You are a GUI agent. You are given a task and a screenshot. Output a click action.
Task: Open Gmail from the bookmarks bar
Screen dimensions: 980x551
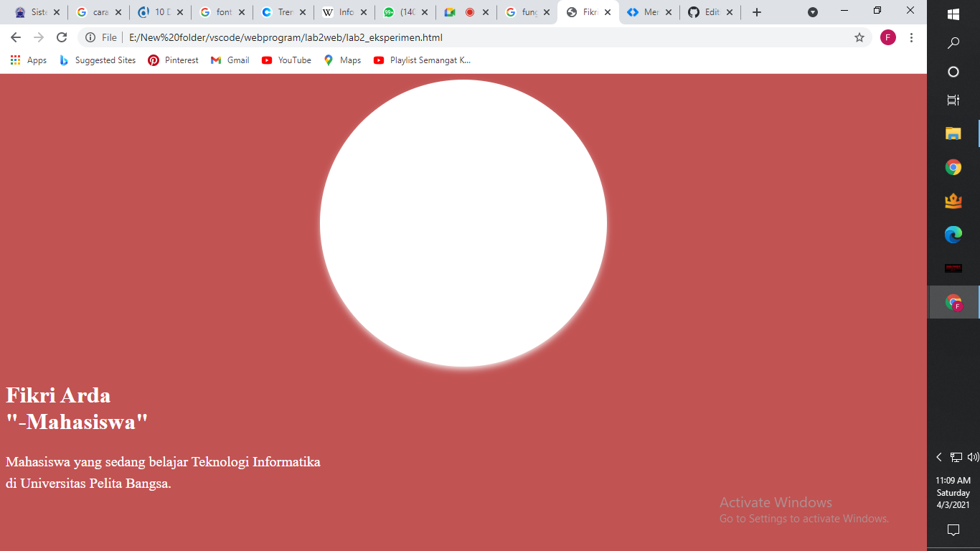tap(229, 60)
